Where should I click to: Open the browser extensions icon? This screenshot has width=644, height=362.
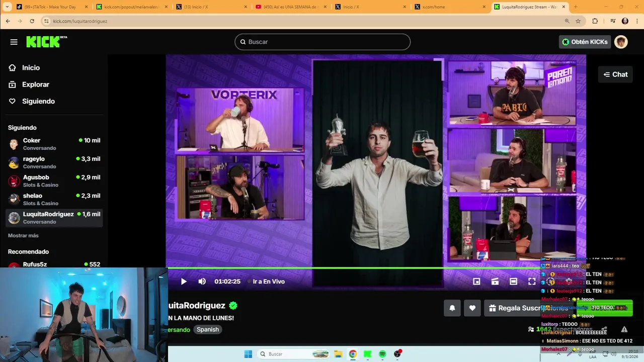tap(595, 21)
